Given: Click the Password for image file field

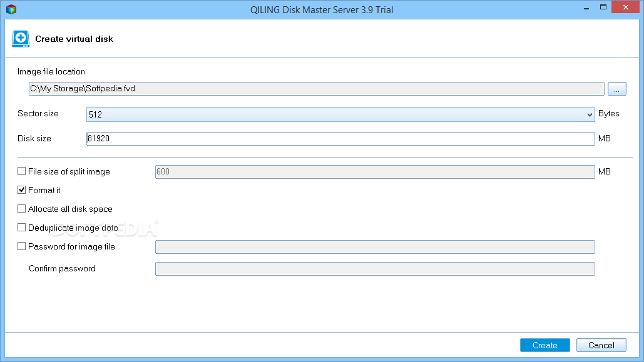Looking at the screenshot, I should (375, 247).
